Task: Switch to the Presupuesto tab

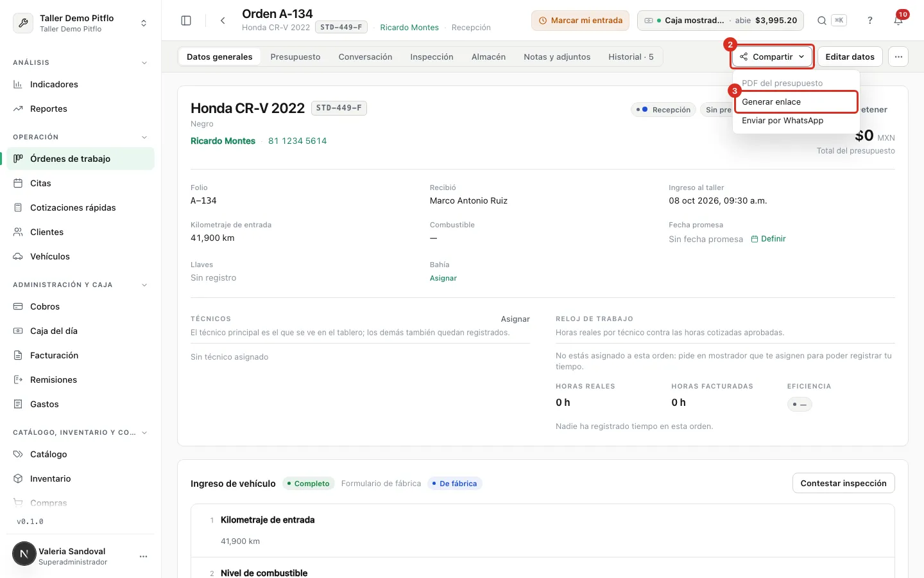Action: (x=295, y=57)
